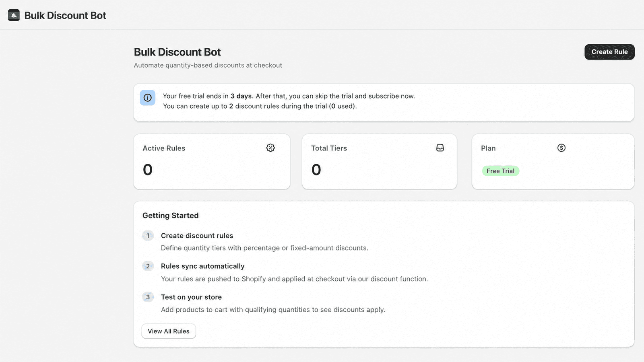
Task: Click the '3 days' trial text
Action: coord(242,96)
